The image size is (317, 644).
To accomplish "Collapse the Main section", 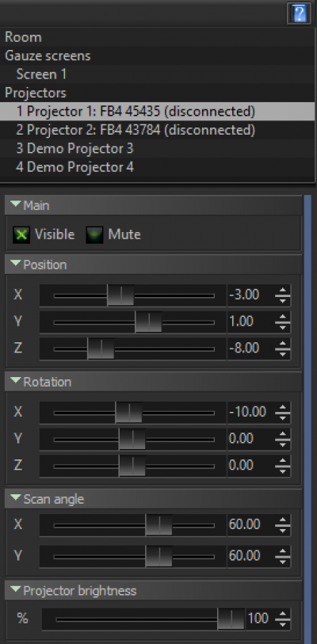I will pos(16,204).
